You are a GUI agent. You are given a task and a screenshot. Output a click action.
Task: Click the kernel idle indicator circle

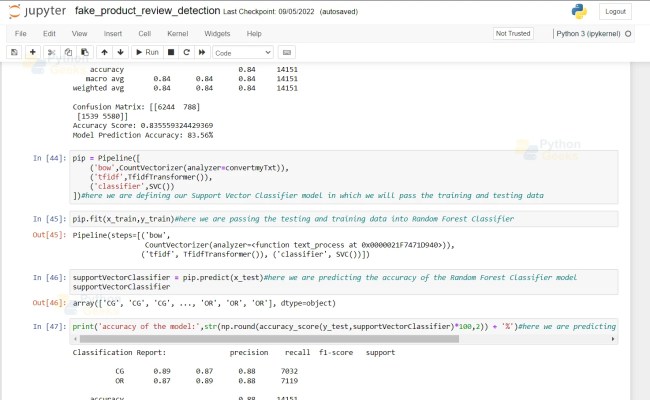click(x=628, y=34)
